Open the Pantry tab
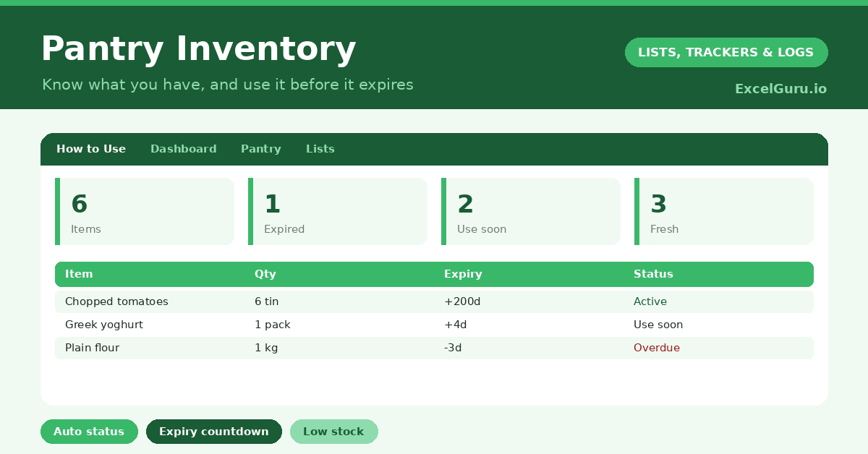Image resolution: width=868 pixels, height=454 pixels. [260, 149]
